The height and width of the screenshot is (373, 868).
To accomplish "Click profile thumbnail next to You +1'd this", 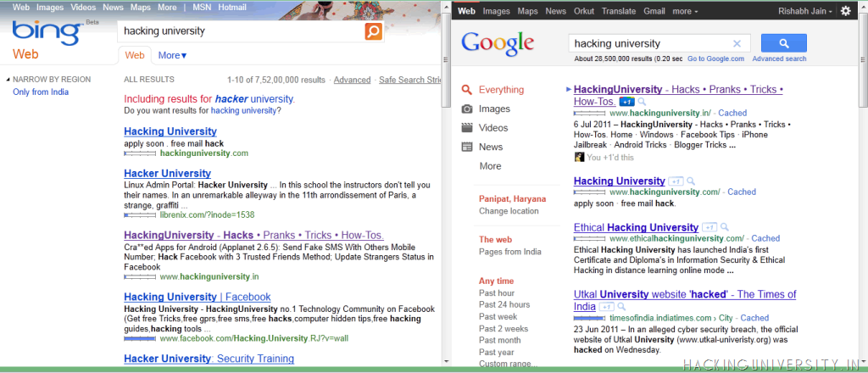I will (x=579, y=157).
